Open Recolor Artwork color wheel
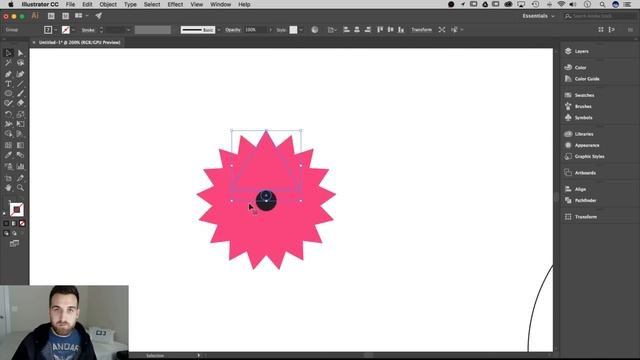Screen dimensions: 640x360 coord(315,30)
